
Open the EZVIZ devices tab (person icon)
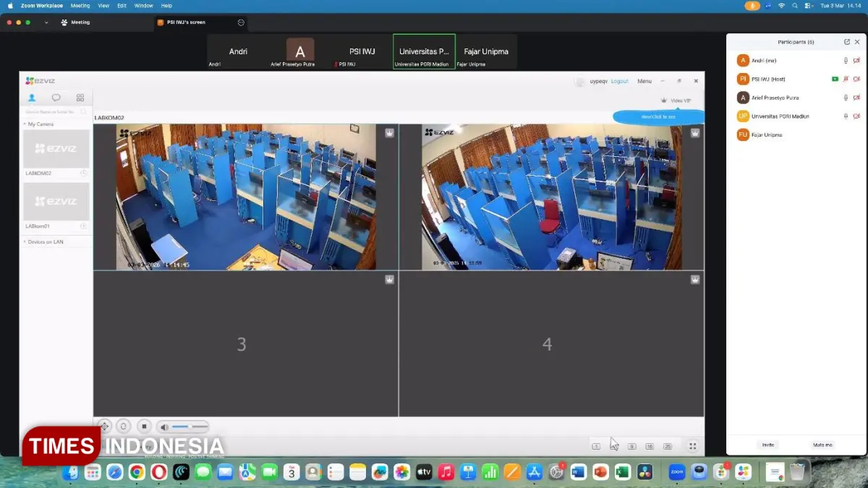(x=32, y=98)
